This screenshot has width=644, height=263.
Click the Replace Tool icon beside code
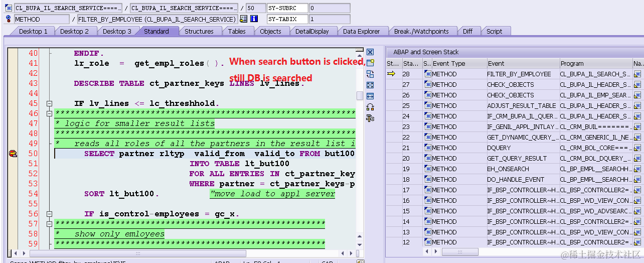click(x=370, y=74)
